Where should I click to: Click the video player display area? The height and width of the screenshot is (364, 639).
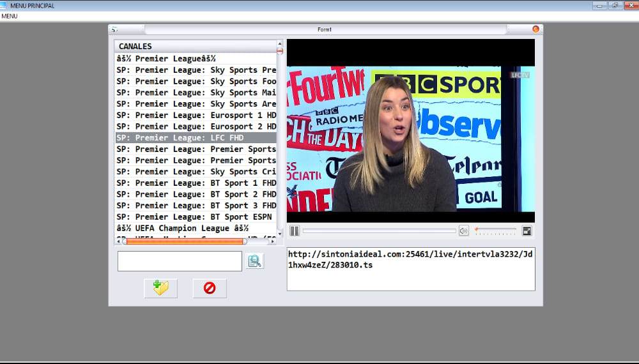click(411, 131)
